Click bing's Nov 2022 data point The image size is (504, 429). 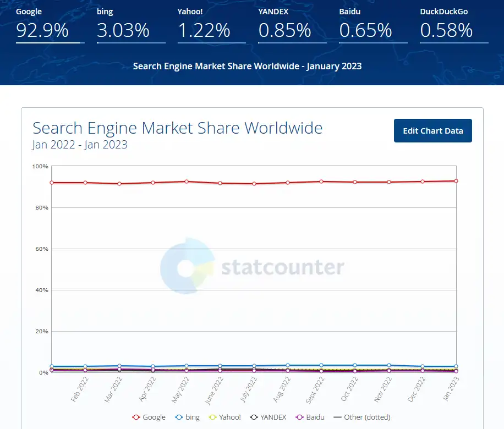point(389,365)
